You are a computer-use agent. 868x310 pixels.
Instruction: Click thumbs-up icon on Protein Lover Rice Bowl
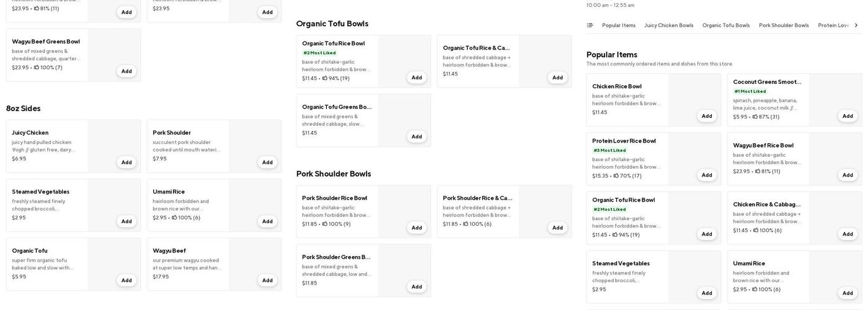click(x=616, y=176)
